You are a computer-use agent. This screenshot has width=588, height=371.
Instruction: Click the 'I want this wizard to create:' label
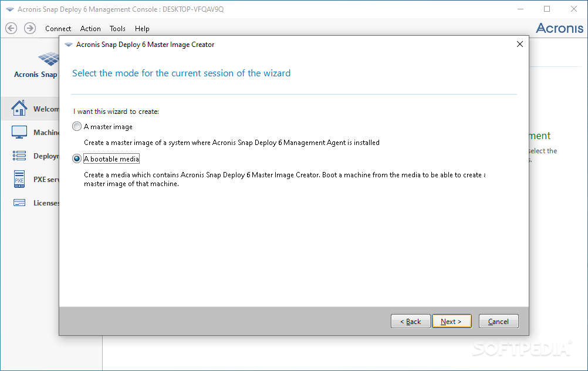tap(116, 112)
